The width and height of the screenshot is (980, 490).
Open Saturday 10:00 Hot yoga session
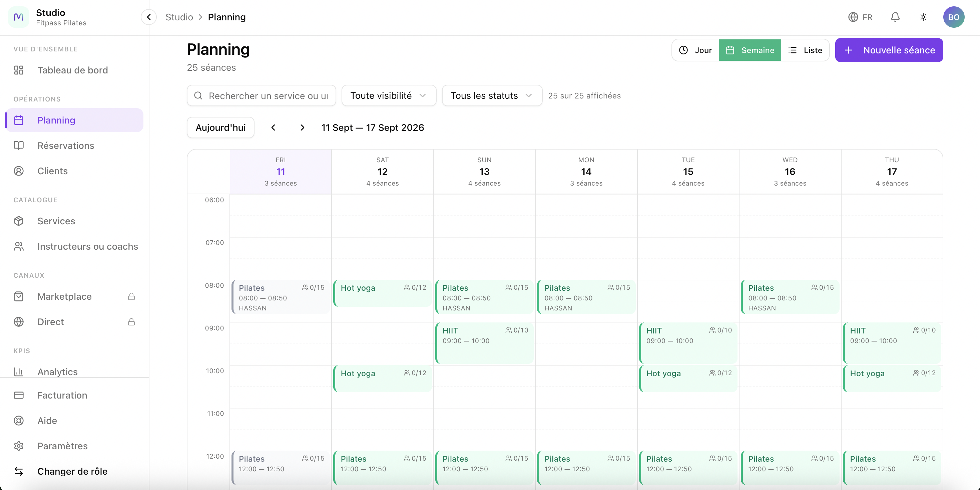coord(383,379)
